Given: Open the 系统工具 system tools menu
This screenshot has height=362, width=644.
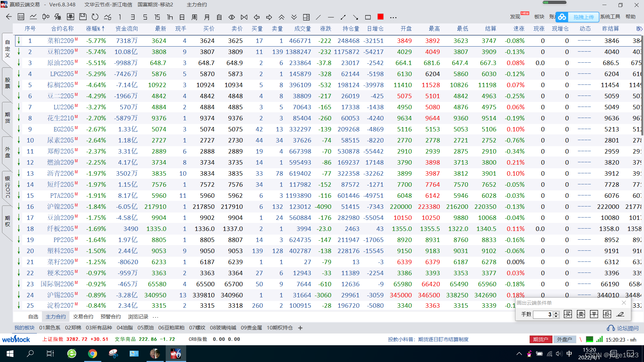Looking at the screenshot, I should tap(610, 16).
